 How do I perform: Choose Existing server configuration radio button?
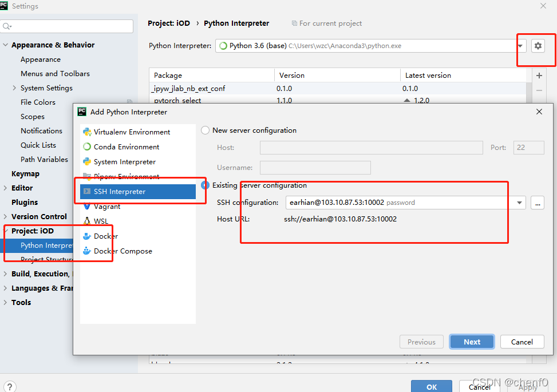(205, 185)
